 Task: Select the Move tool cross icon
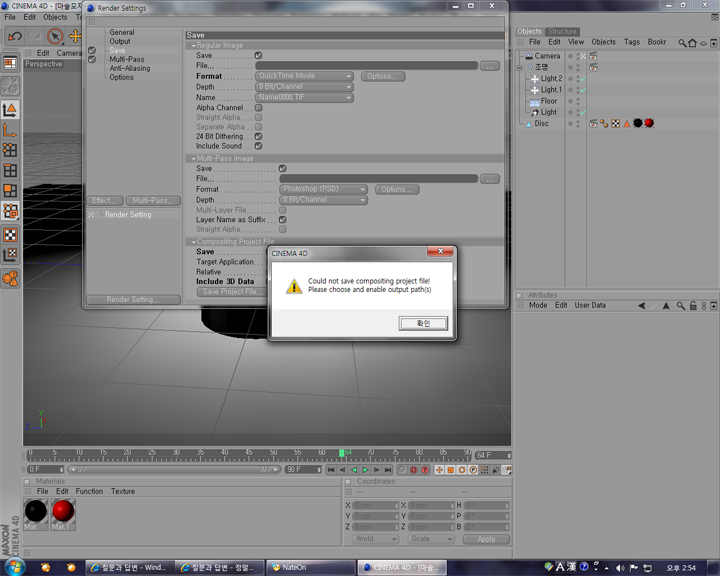74,36
